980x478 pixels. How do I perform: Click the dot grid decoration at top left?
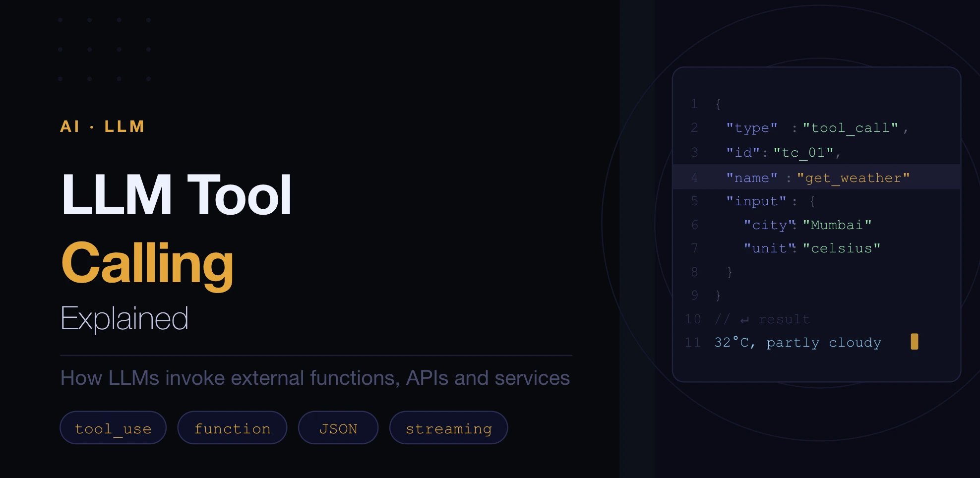click(105, 49)
